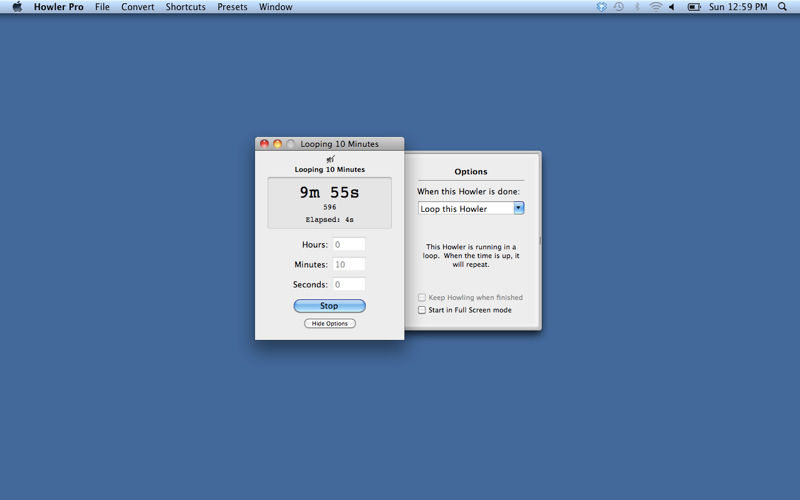This screenshot has height=500, width=800.
Task: Click the Options drawer heading
Action: 470,171
